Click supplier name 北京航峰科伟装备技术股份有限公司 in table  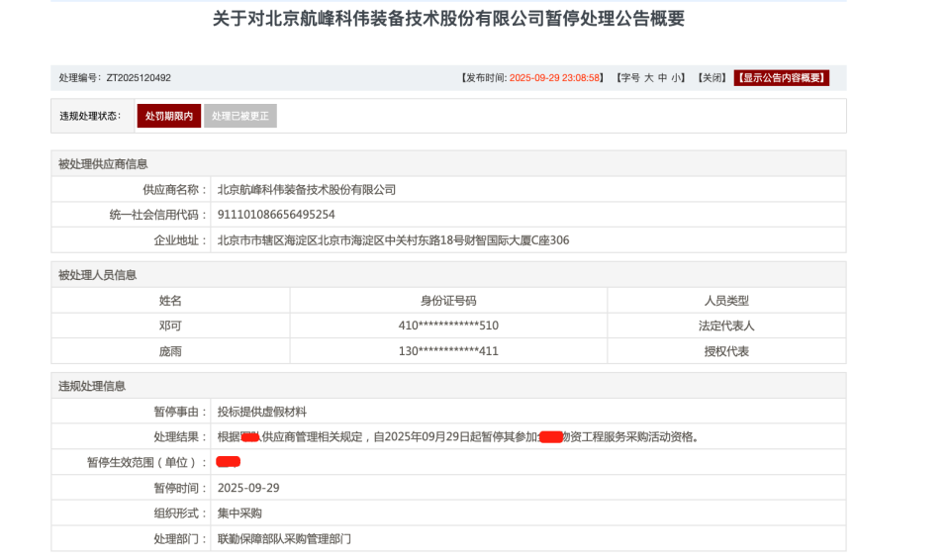tap(307, 189)
